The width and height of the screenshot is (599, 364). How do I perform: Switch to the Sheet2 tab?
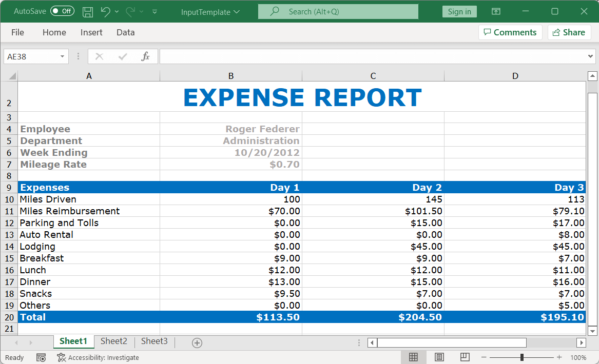click(x=113, y=341)
